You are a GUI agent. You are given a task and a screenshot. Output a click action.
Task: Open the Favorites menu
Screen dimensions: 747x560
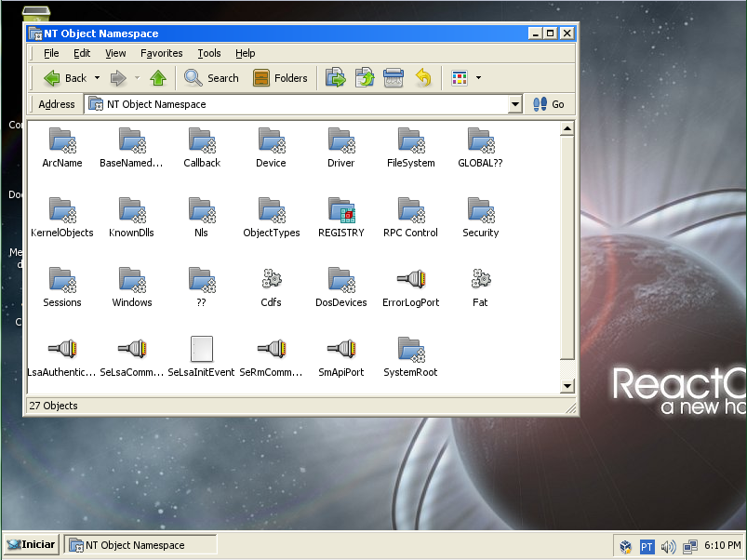(161, 53)
